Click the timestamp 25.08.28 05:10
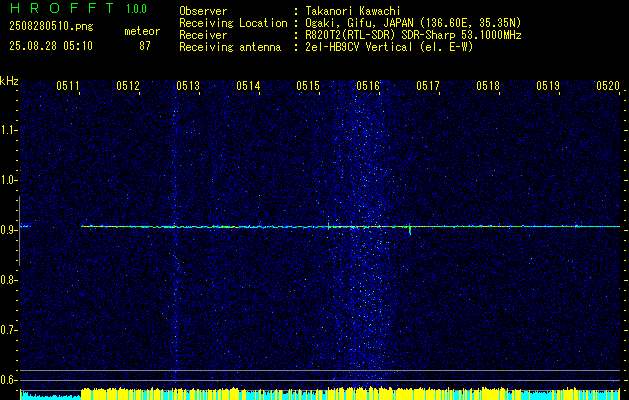 [51, 46]
